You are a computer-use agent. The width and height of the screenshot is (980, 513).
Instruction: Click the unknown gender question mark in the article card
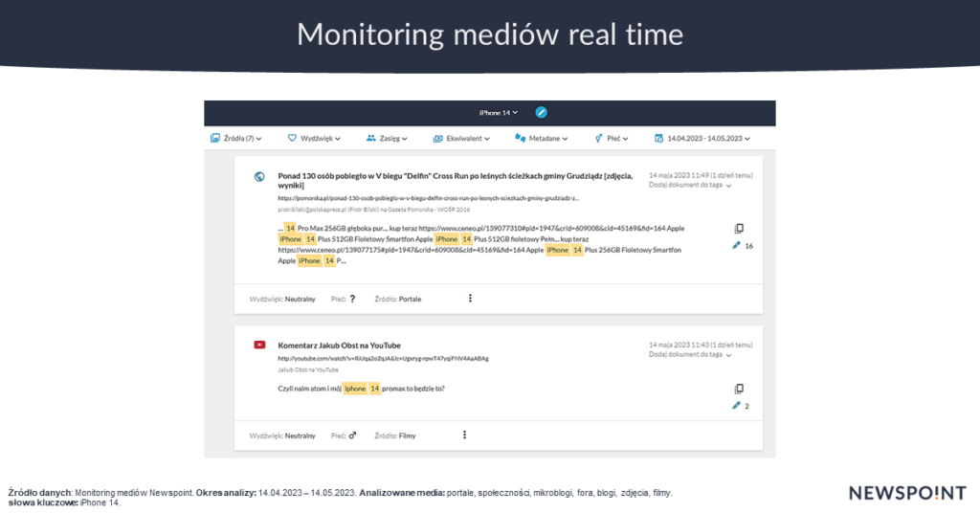click(352, 299)
